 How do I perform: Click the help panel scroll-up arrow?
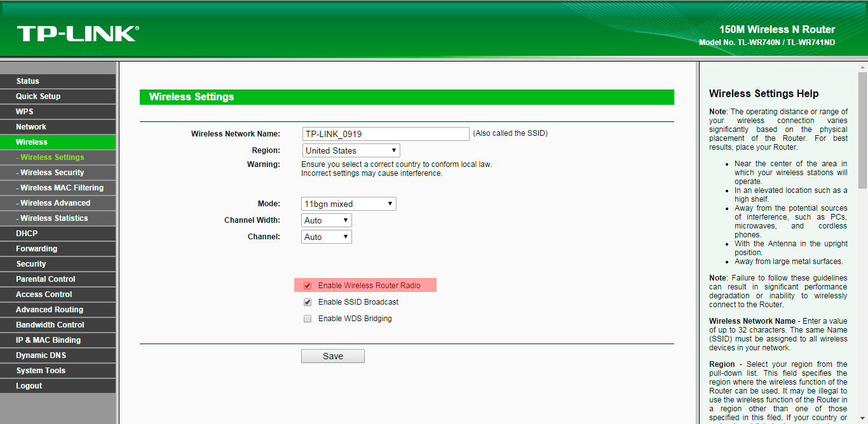coord(862,67)
